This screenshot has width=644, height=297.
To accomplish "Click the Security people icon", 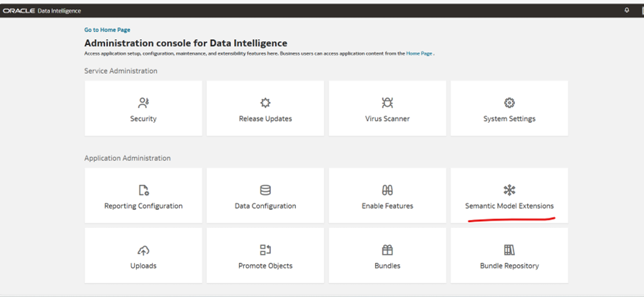I will coord(143,103).
